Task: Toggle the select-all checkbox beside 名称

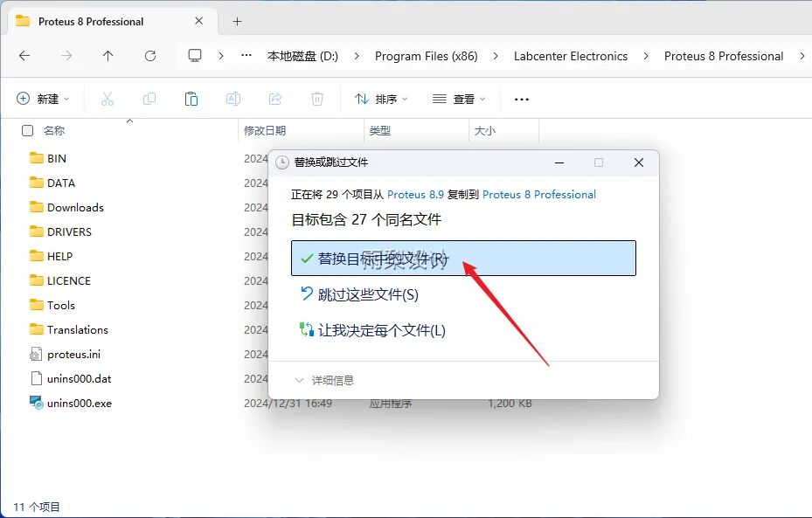Action: (27, 128)
